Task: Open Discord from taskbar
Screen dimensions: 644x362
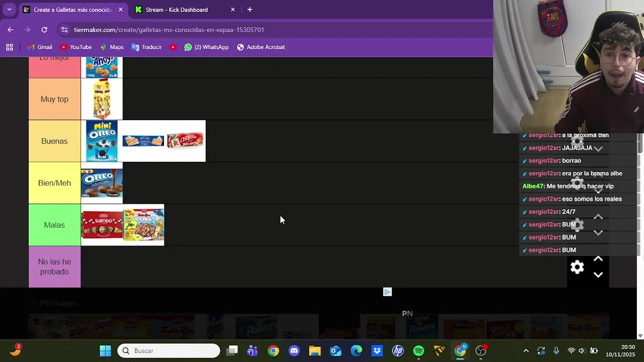Action: (x=294, y=350)
